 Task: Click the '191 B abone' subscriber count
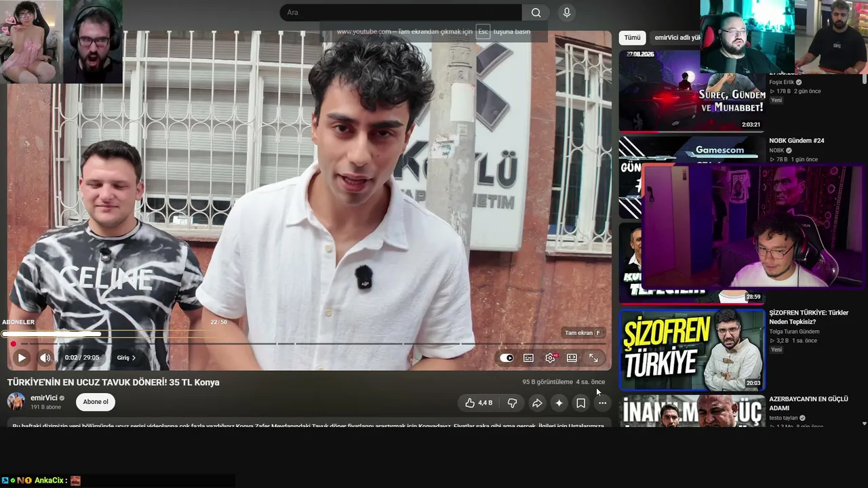[x=45, y=407]
